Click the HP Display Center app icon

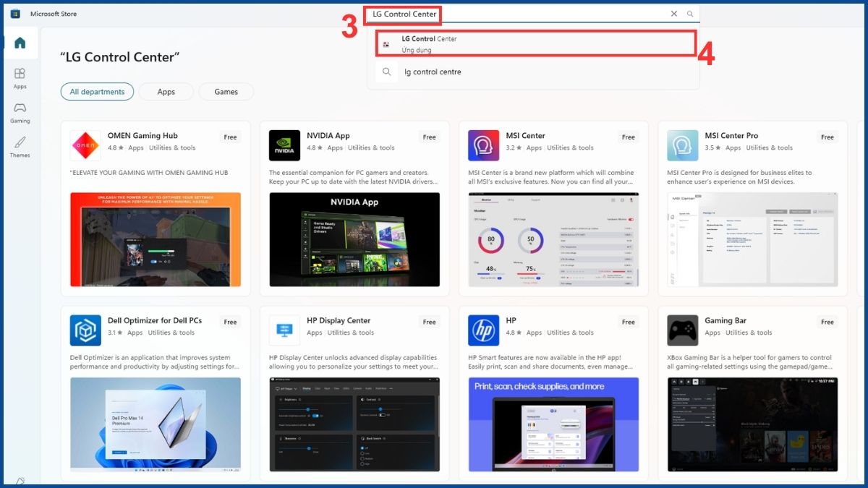pyautogui.click(x=284, y=330)
